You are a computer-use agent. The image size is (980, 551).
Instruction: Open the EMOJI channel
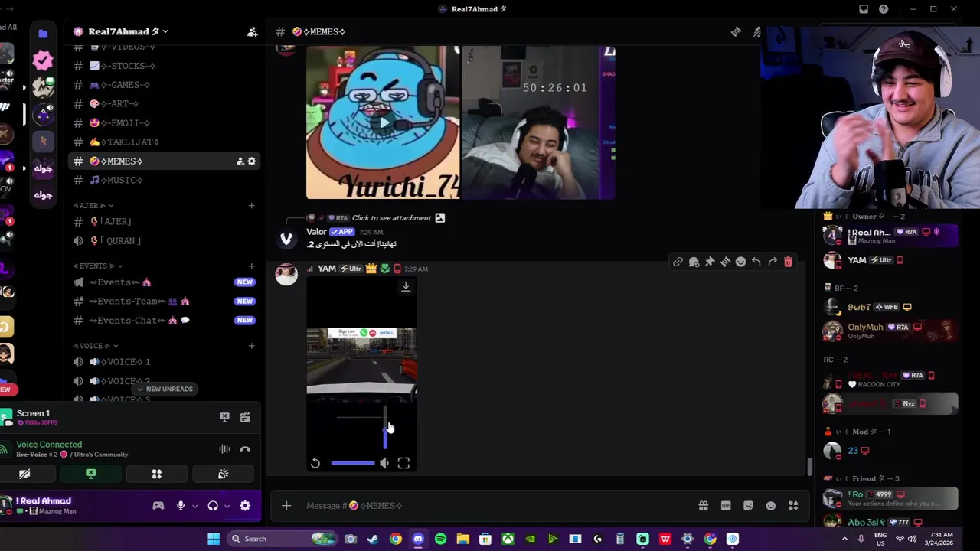coord(163,122)
